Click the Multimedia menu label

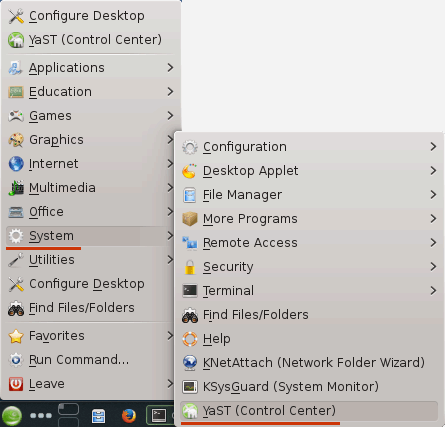pos(62,188)
